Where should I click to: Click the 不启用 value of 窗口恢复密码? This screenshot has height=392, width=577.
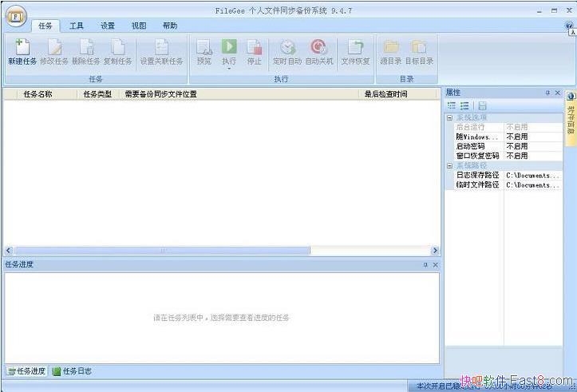[517, 156]
